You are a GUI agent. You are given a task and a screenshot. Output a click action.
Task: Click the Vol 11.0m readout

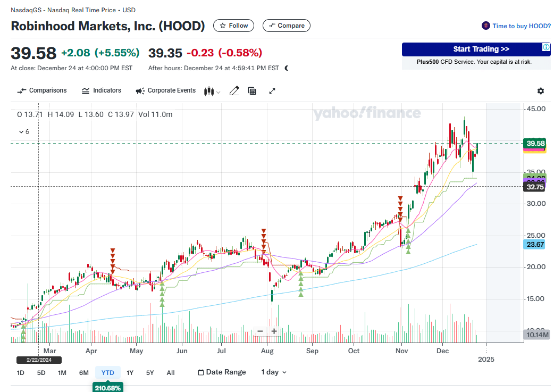[155, 114]
